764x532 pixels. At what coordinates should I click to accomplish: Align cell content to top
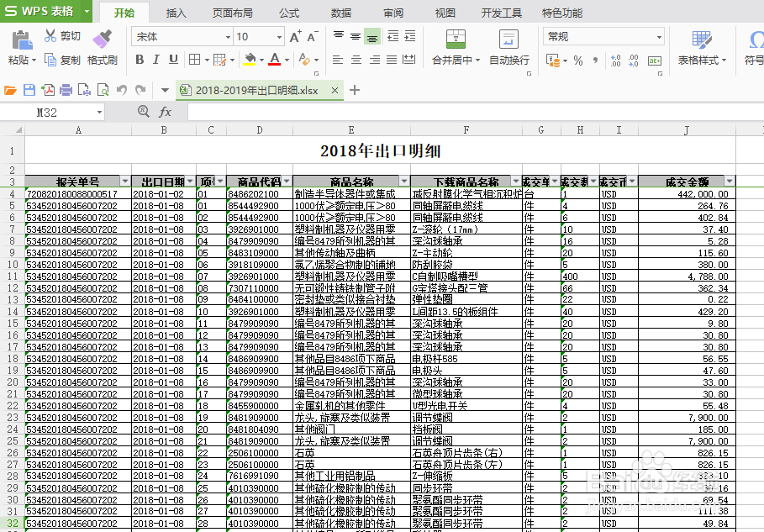coord(339,36)
